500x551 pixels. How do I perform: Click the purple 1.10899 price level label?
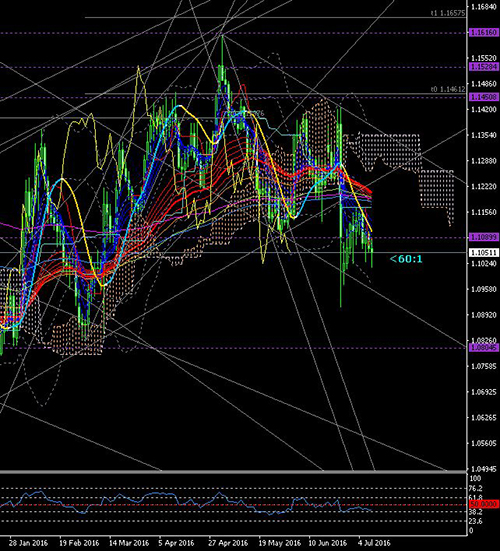[x=484, y=237]
